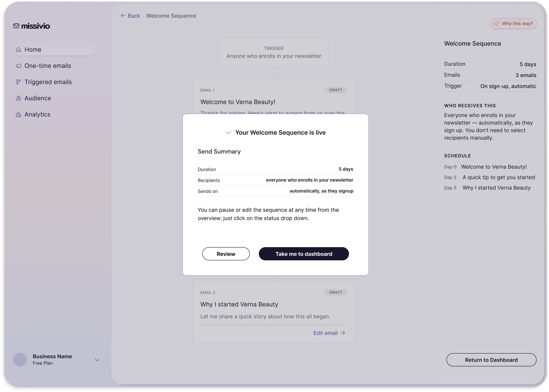Click the 'WHO RECEIVES THIS' heading
This screenshot has width=549, height=392.
470,106
